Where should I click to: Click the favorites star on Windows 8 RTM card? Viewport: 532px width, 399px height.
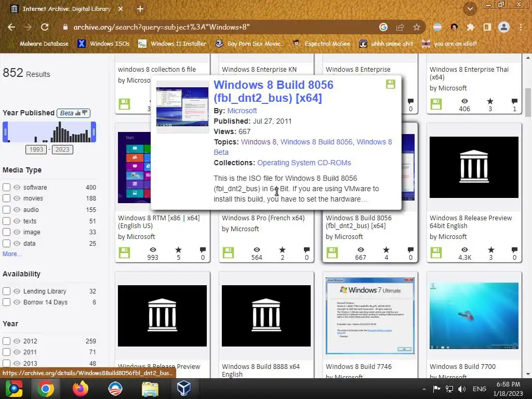tap(179, 250)
